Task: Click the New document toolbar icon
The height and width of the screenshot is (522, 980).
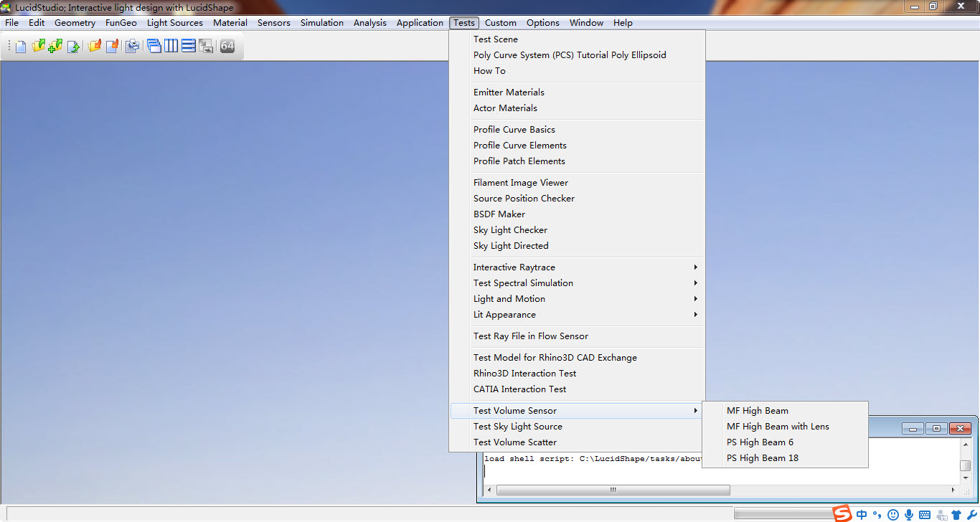Action: click(21, 47)
